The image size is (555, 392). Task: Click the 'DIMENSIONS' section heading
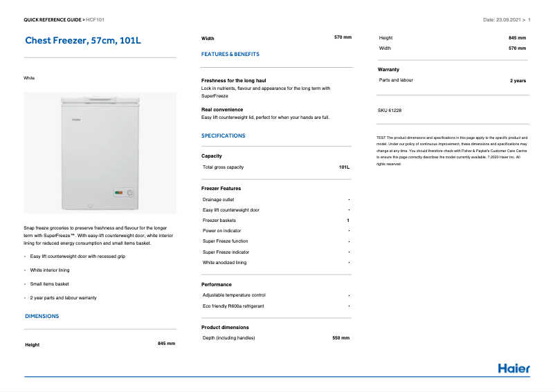(42, 316)
